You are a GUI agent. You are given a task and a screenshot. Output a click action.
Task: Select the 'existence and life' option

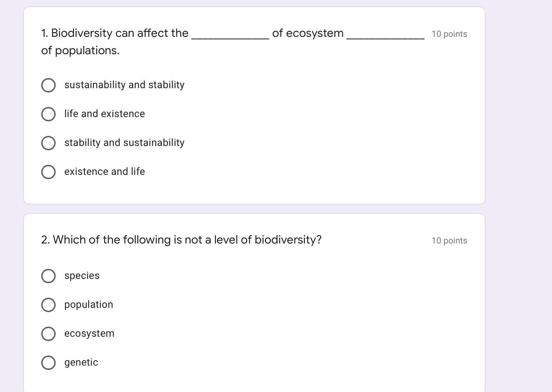coord(48,172)
